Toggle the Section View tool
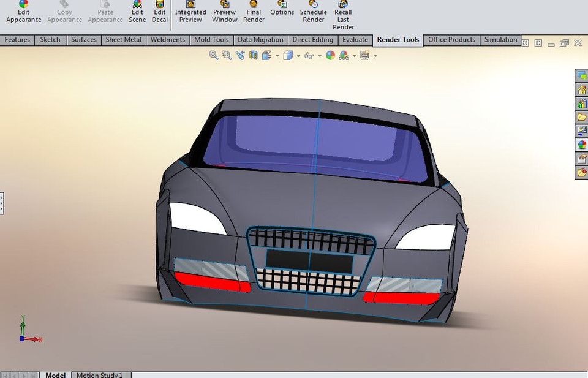Viewport: 588px width, 378px height. (x=254, y=56)
